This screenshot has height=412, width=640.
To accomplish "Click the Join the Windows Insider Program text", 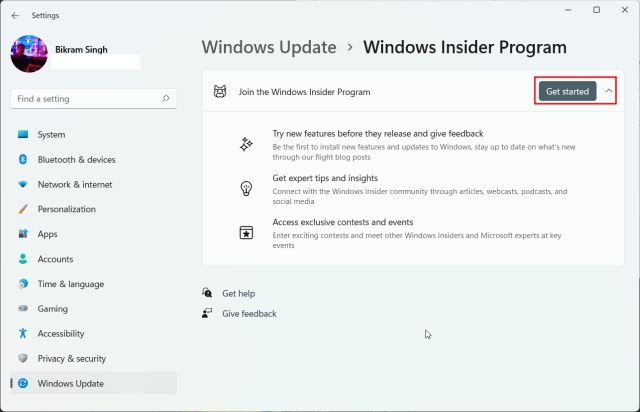I will [304, 92].
